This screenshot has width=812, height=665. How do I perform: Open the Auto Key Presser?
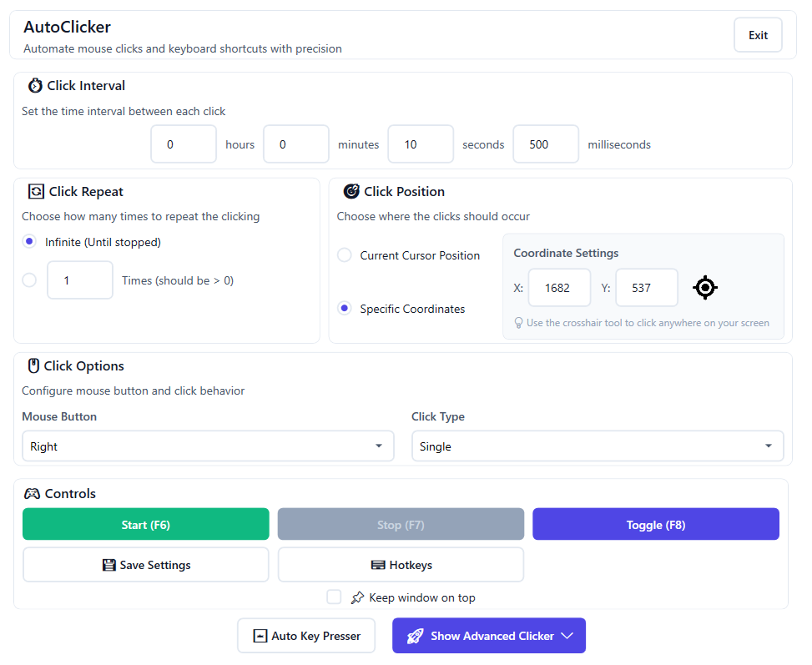tap(305, 635)
